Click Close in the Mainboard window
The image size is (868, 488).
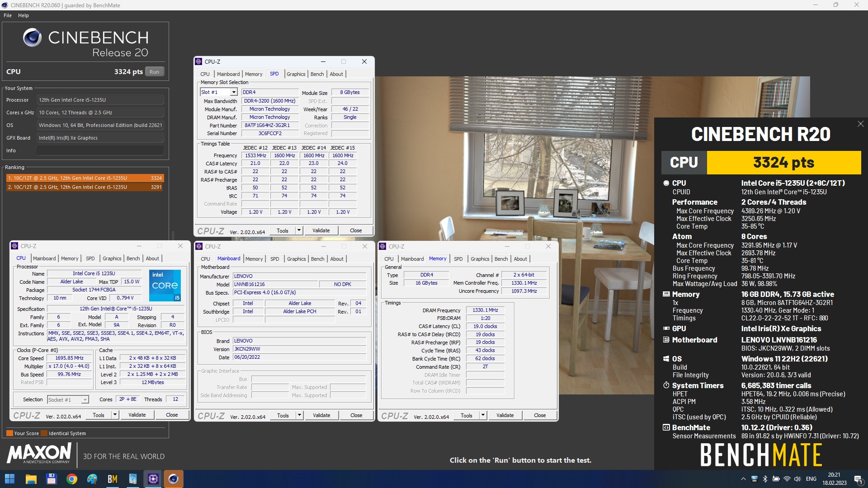tap(356, 415)
